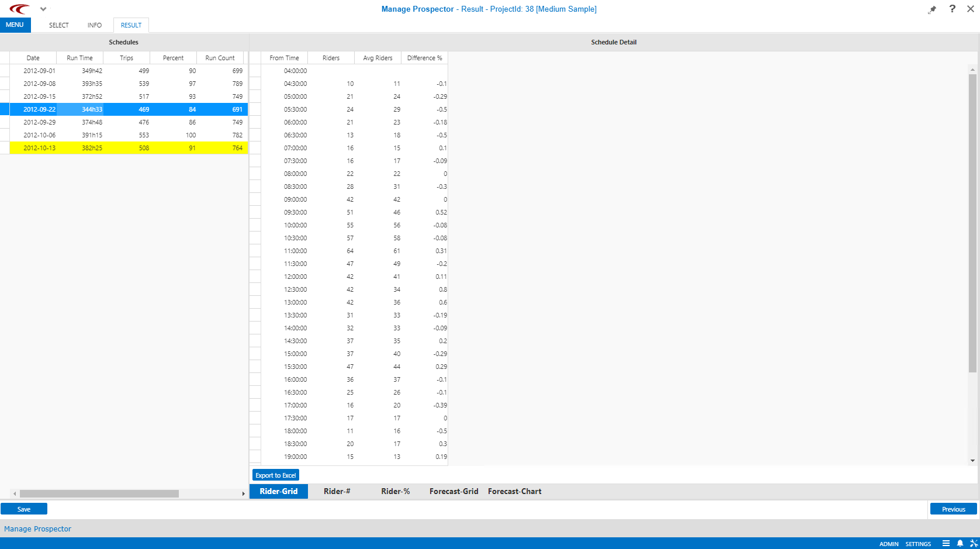Click the Save button
Viewport: 980px width, 549px height.
tap(24, 509)
